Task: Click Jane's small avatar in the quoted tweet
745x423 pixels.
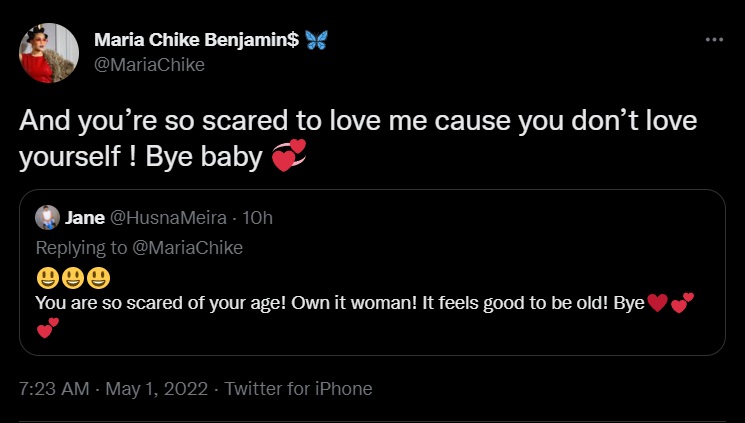Action: click(47, 217)
